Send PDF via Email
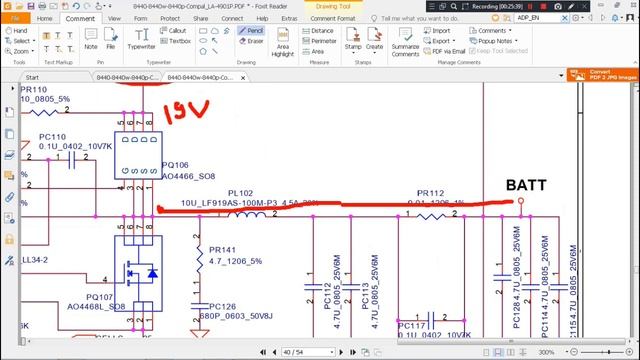The image size is (640, 360). point(444,51)
